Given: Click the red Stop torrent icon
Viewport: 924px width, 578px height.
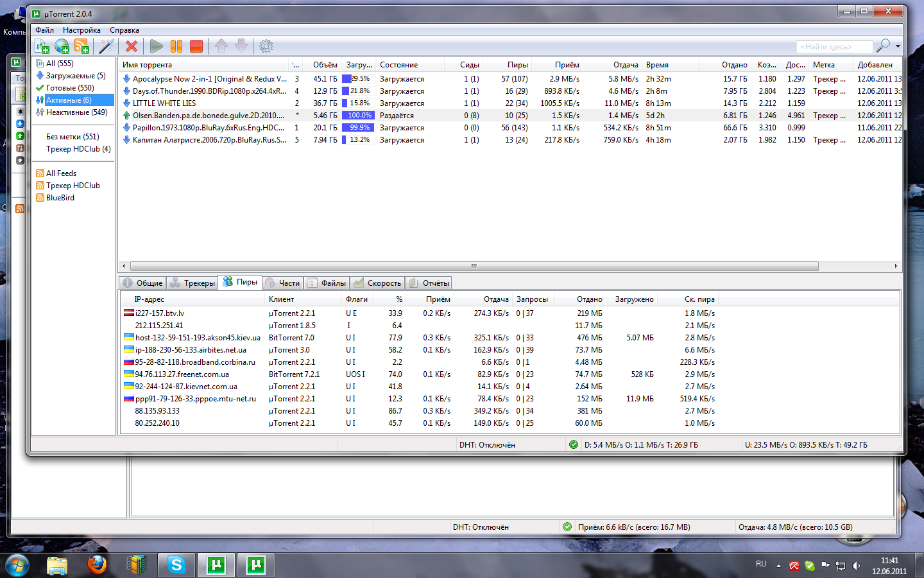Looking at the screenshot, I should (x=196, y=46).
